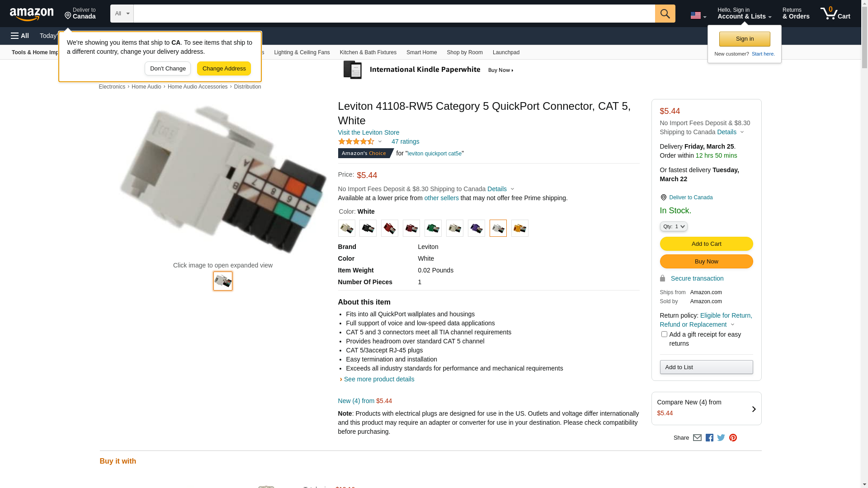Screen dimensions: 868x488
Task: Click the magnifying glass search button
Action: 665,14
